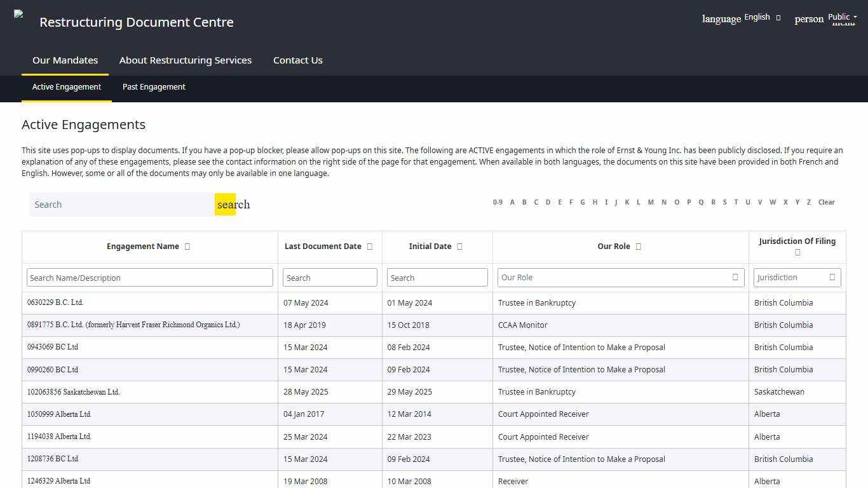
Task: Click sort icon beside Jurisdiction Of Filing header
Action: [x=797, y=252]
